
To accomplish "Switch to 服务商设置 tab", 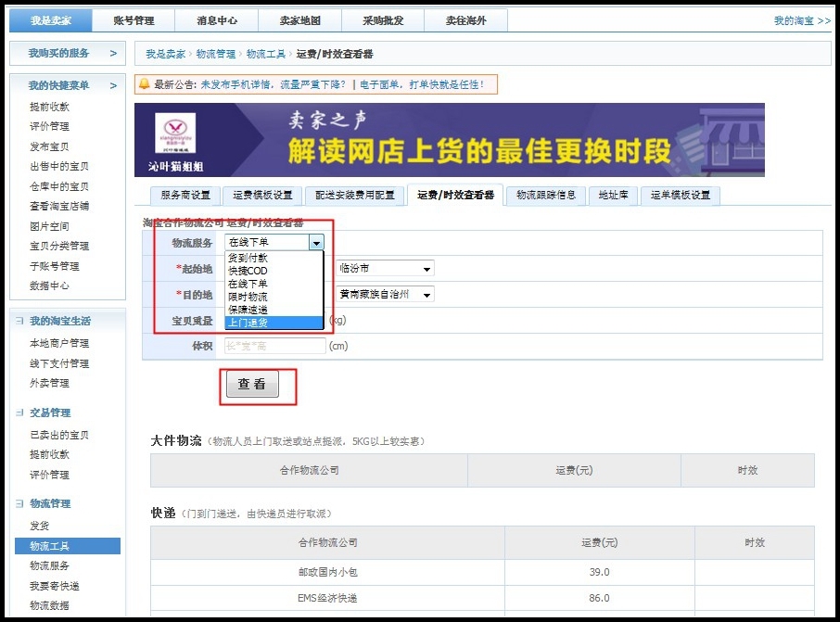I will pos(185,195).
